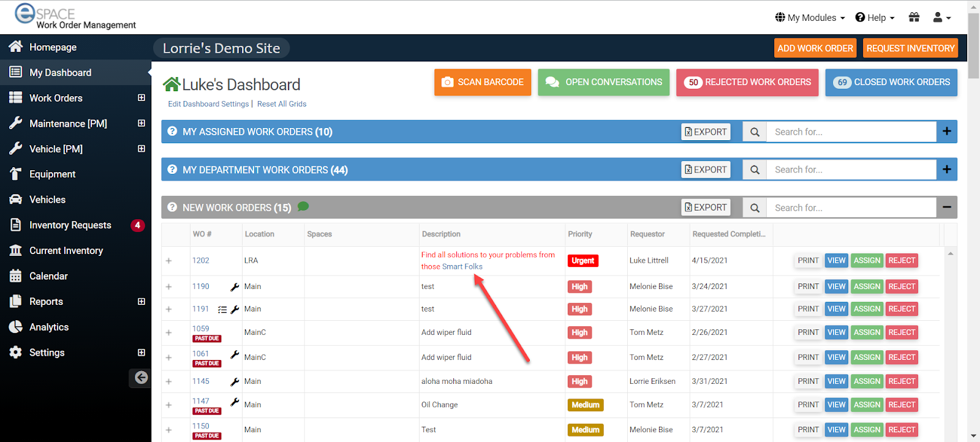Click the search magnifier in My Department Work Orders

[x=755, y=170]
